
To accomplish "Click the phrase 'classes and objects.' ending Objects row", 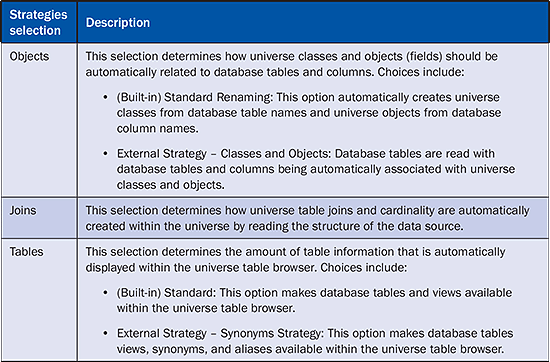I will pos(170,185).
